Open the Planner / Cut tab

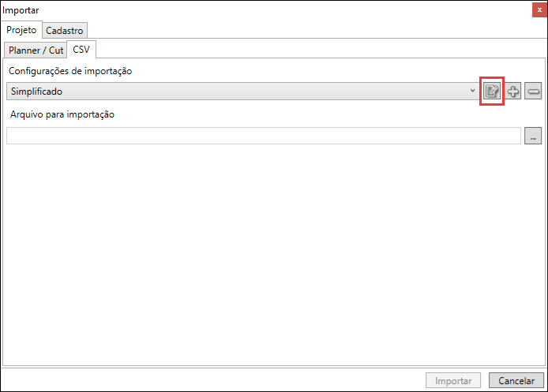click(x=36, y=50)
